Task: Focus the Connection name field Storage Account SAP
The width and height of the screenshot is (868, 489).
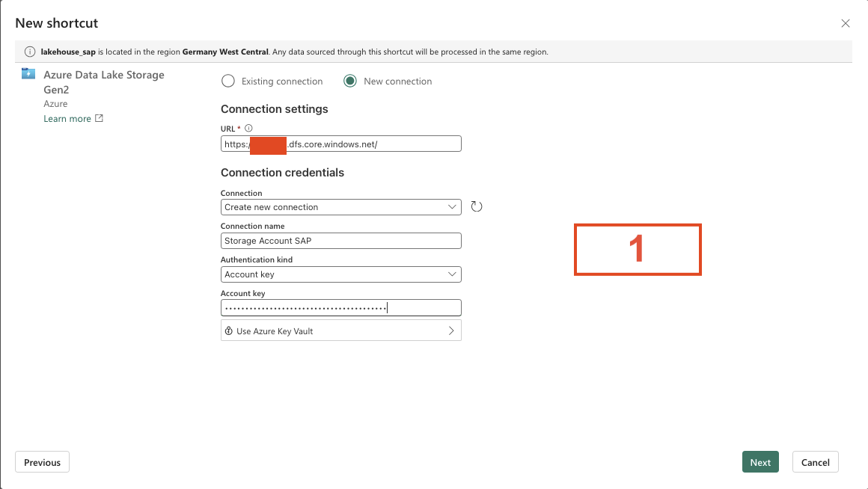Action: (340, 241)
